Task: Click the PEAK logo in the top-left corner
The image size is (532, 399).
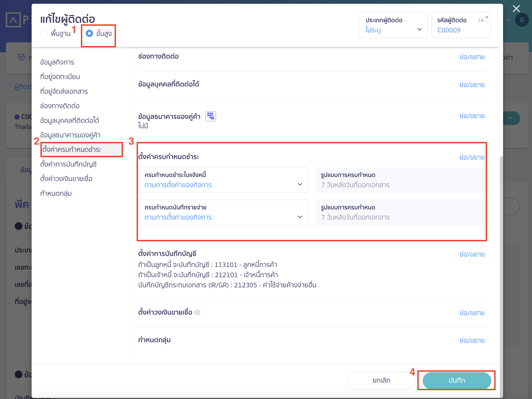Action: [13, 20]
